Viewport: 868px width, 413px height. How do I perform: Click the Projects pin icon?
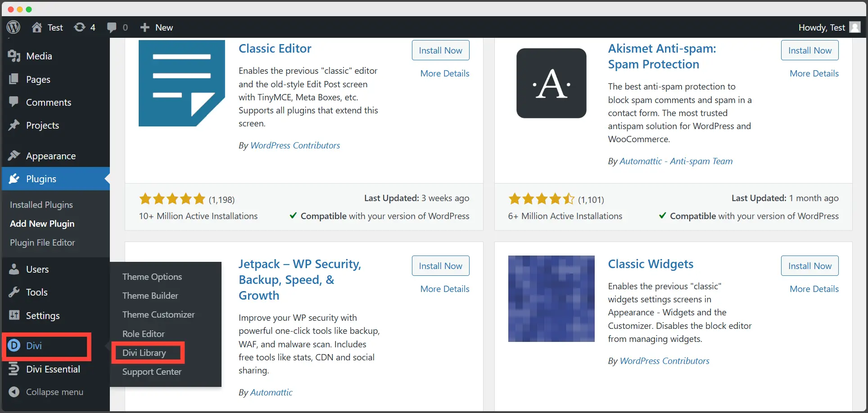pos(14,125)
